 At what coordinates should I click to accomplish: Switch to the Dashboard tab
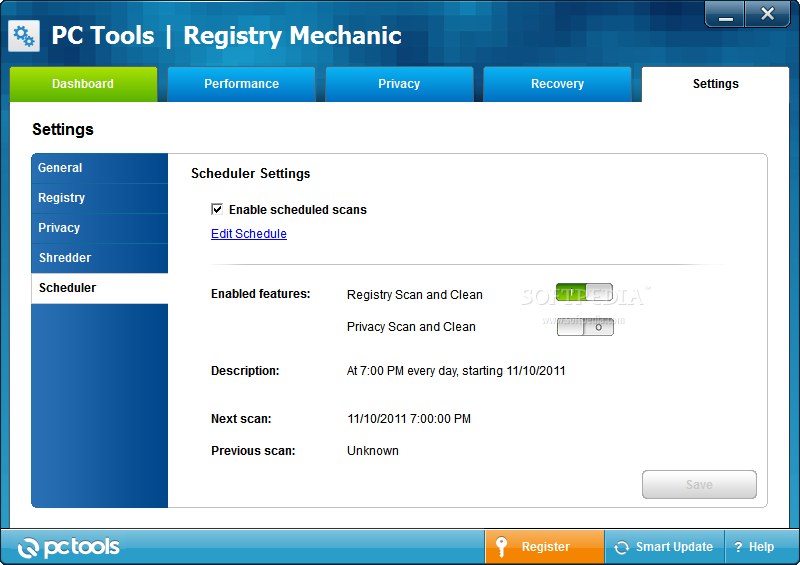[x=83, y=84]
